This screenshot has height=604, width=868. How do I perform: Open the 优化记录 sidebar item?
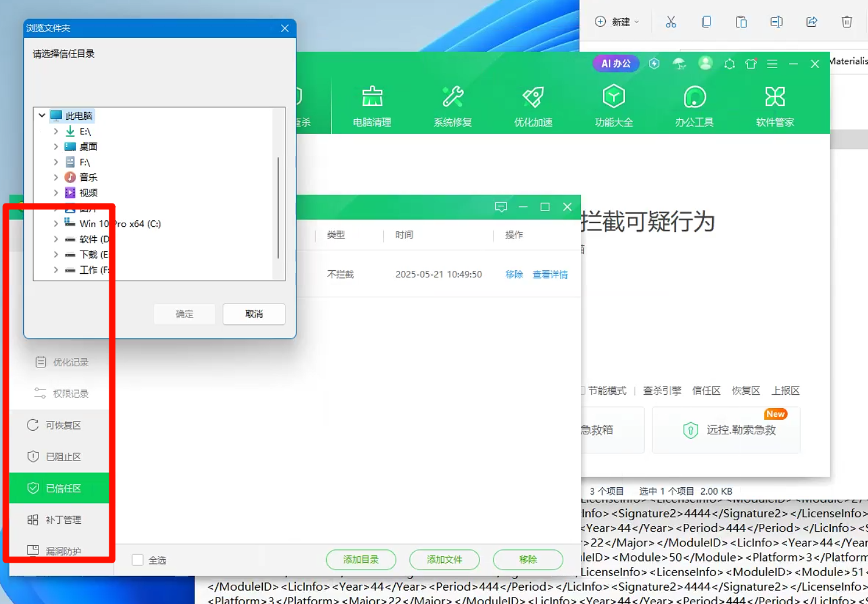pos(62,362)
